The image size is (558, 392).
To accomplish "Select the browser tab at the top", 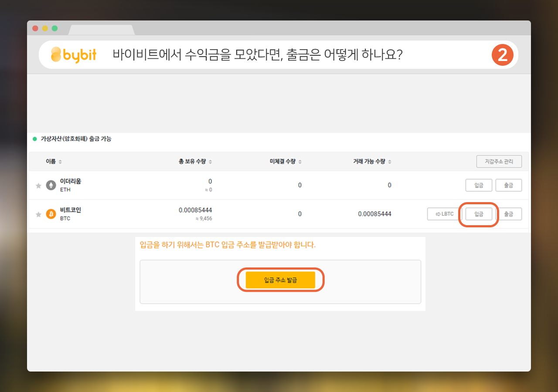I will (102, 30).
